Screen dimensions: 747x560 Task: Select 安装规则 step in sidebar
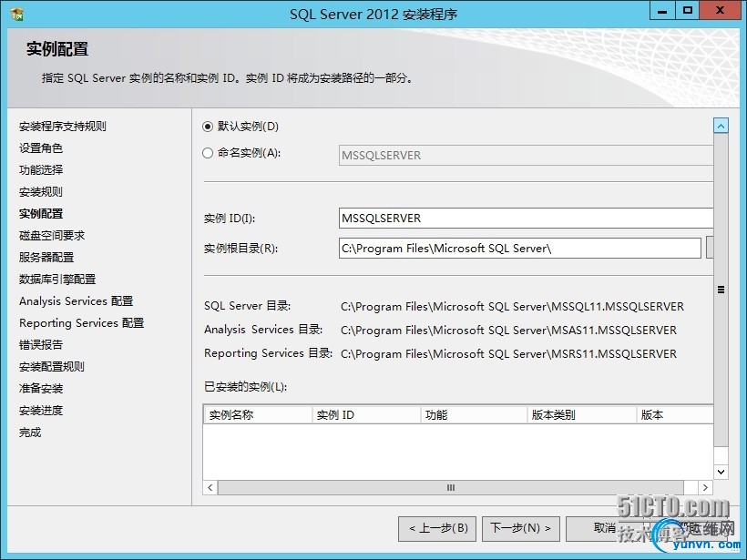[41, 192]
